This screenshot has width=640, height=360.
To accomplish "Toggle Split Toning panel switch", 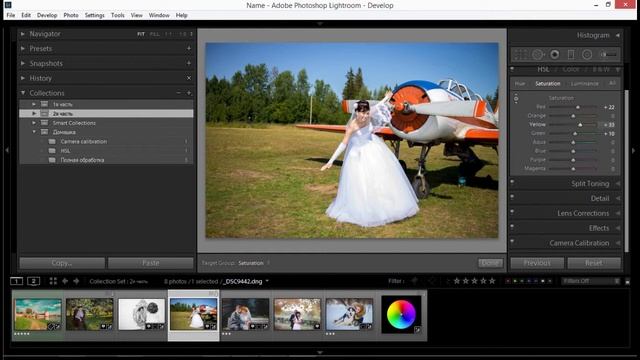I will click(512, 182).
